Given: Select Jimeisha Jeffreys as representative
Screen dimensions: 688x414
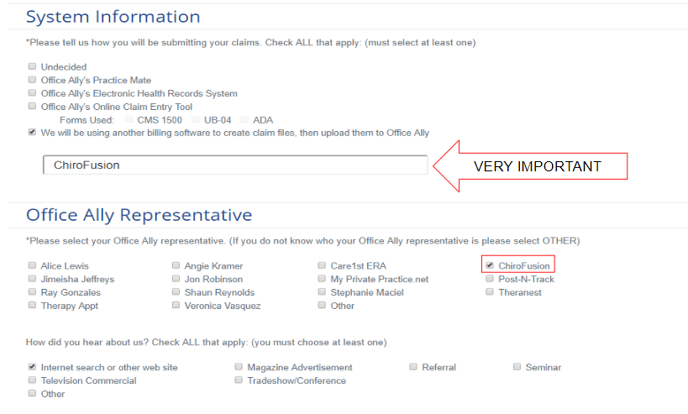Looking at the screenshot, I should [32, 278].
